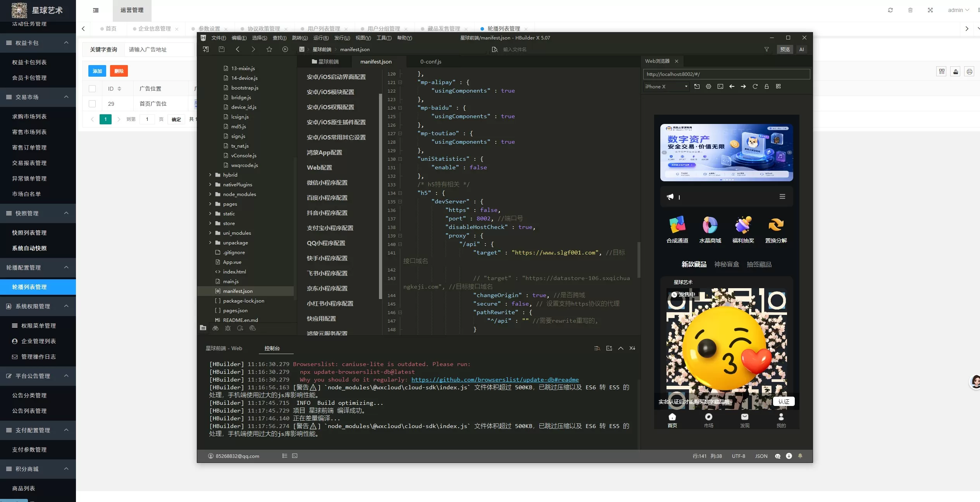This screenshot has width=980, height=502.
Task: Click the filter funnel icon in HBuilder toolbar
Action: tap(766, 49)
